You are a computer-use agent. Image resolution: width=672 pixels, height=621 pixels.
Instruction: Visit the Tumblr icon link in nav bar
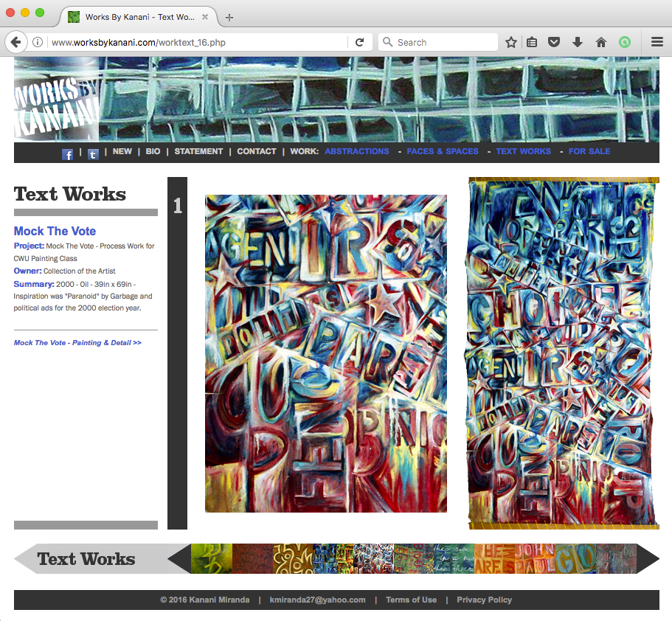pyautogui.click(x=93, y=154)
